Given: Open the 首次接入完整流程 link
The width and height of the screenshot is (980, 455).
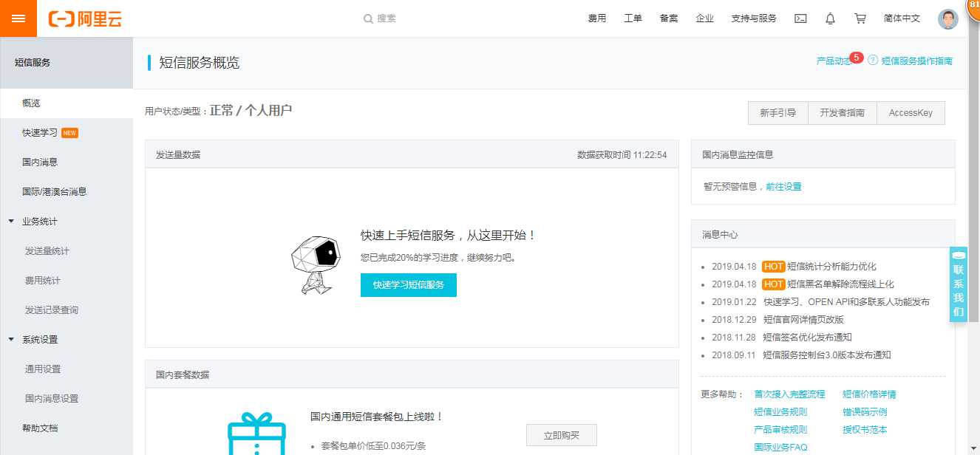Looking at the screenshot, I should (789, 394).
